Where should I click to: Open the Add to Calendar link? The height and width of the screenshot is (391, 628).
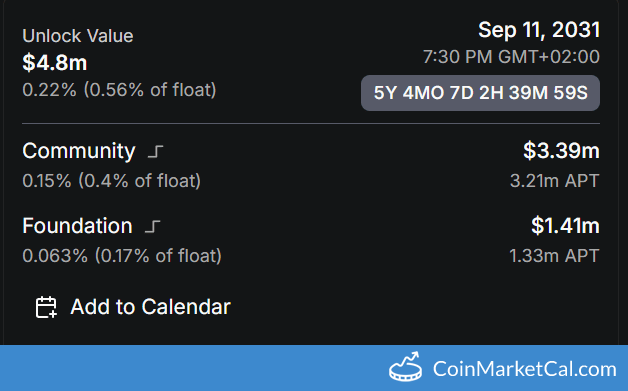pyautogui.click(x=133, y=307)
